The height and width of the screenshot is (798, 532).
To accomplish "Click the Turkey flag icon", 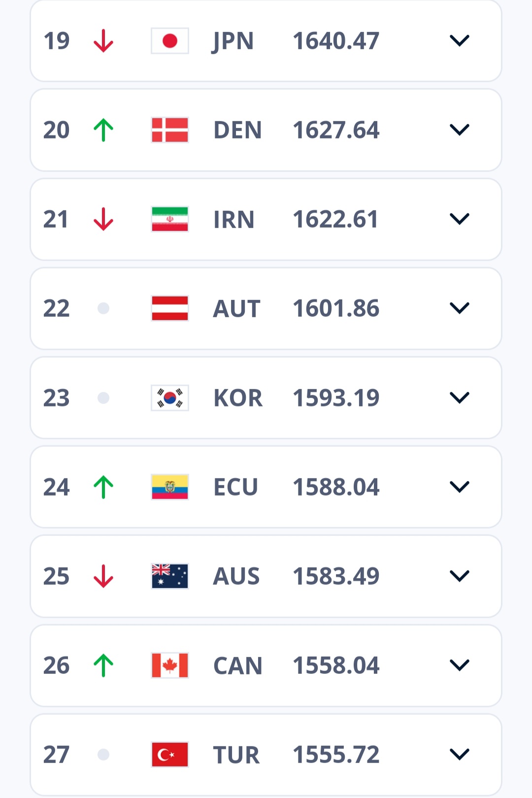I will coord(170,755).
